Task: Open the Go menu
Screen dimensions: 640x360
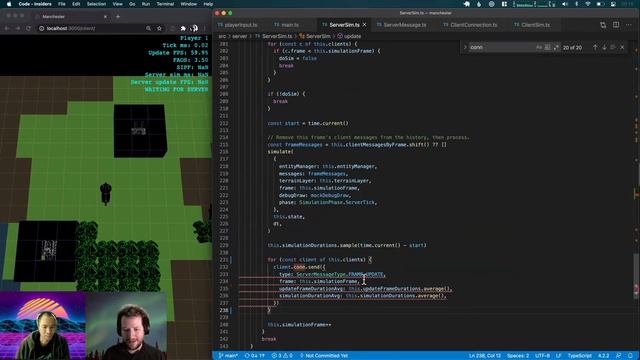Action: click(132, 4)
